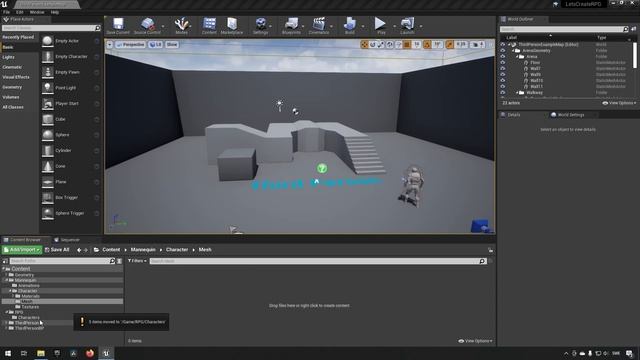Select the Cube actor icon
The width and height of the screenshot is (640, 360).
tap(47, 119)
